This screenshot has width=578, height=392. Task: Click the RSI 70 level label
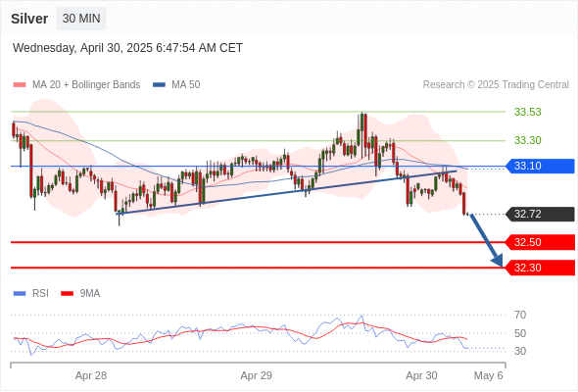(520, 315)
